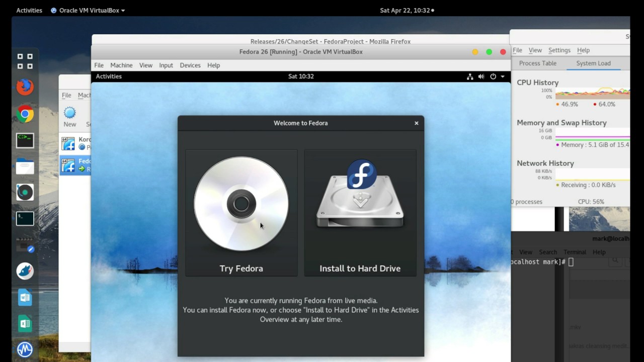Click the Firefox window title Releases/26/ChangeSet
Image resolution: width=644 pixels, height=362 pixels.
click(x=331, y=42)
